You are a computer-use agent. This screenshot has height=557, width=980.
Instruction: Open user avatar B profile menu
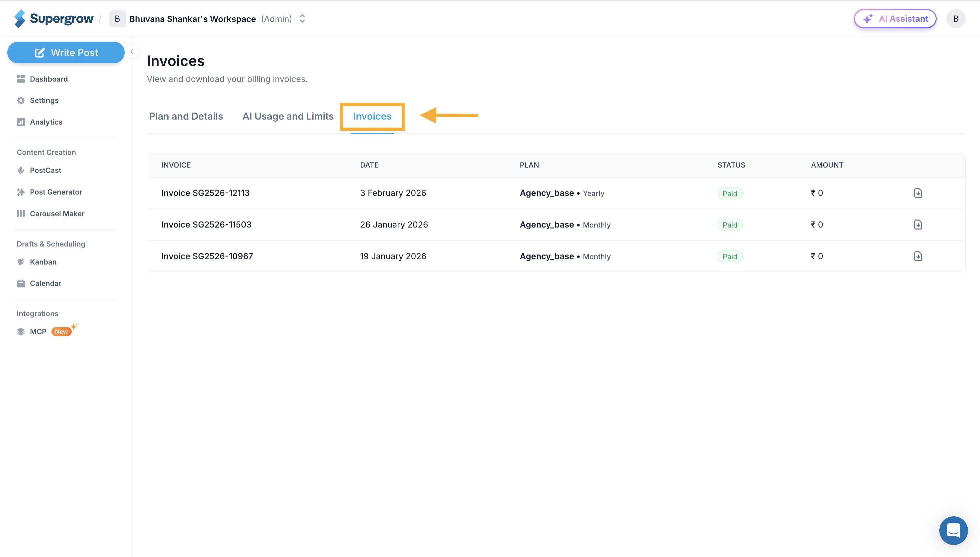tap(956, 19)
